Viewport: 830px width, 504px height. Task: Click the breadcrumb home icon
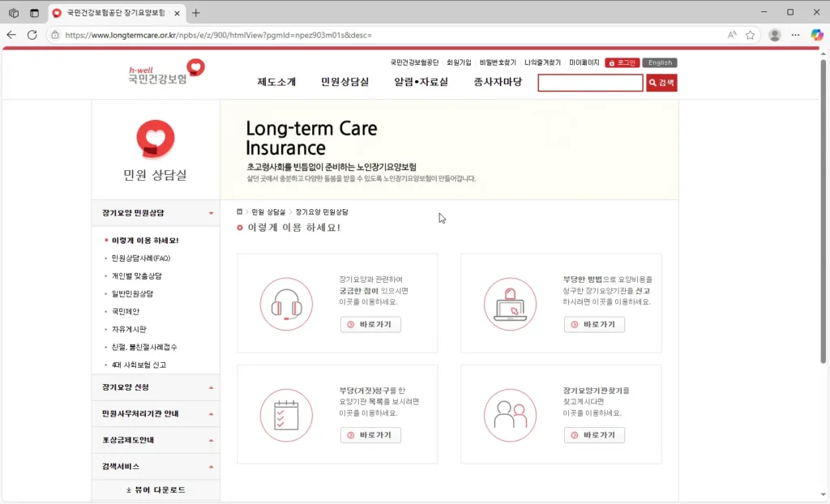[x=239, y=211]
